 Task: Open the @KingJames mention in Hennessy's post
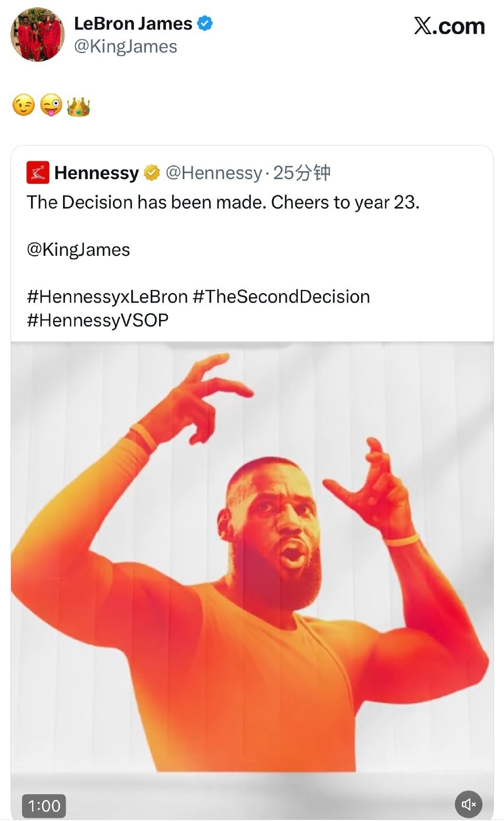click(x=78, y=250)
